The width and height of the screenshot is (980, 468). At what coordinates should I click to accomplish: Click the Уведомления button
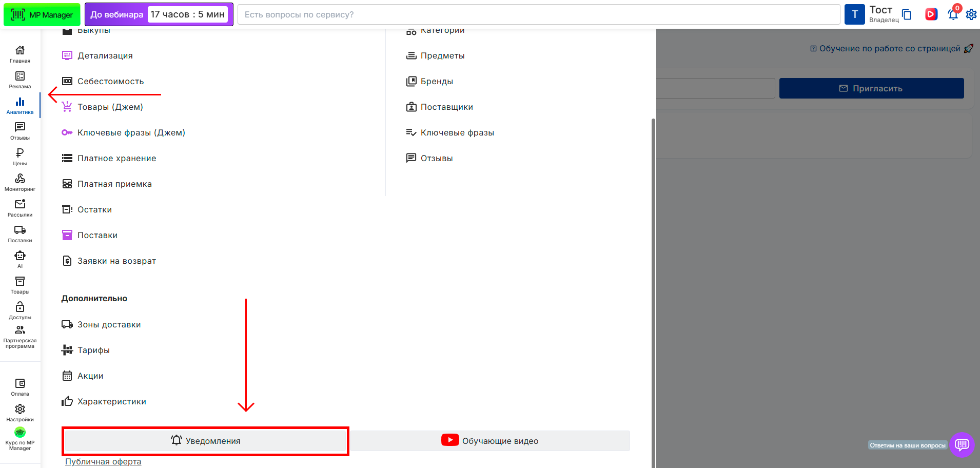(x=205, y=441)
